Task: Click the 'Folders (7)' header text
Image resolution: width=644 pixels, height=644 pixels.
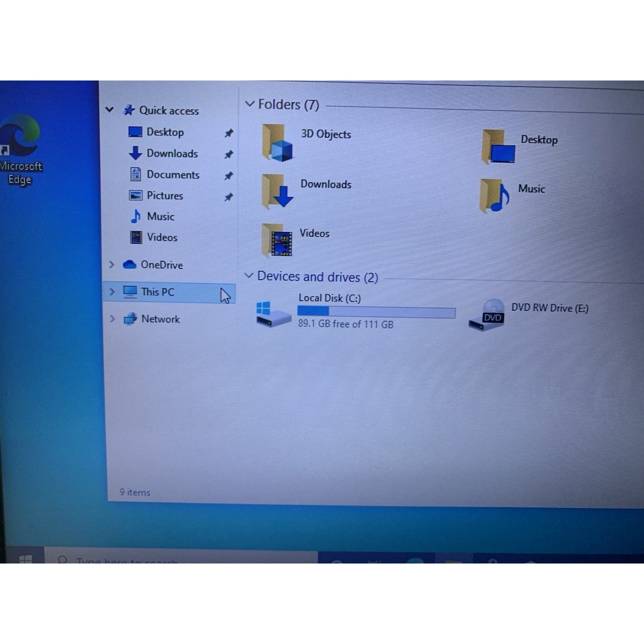Action: pos(289,105)
